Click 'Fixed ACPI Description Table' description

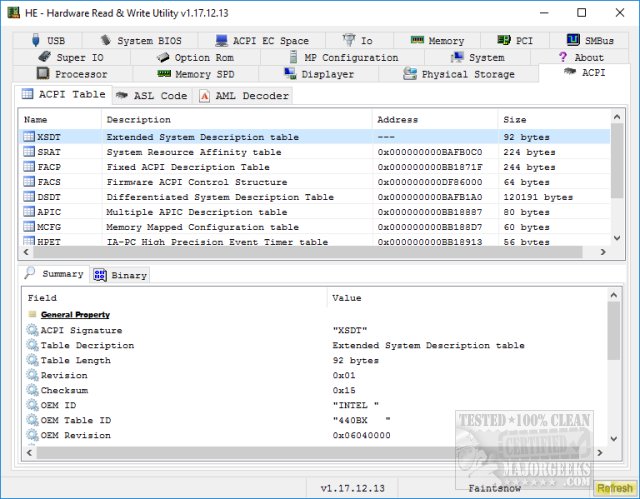(188, 167)
